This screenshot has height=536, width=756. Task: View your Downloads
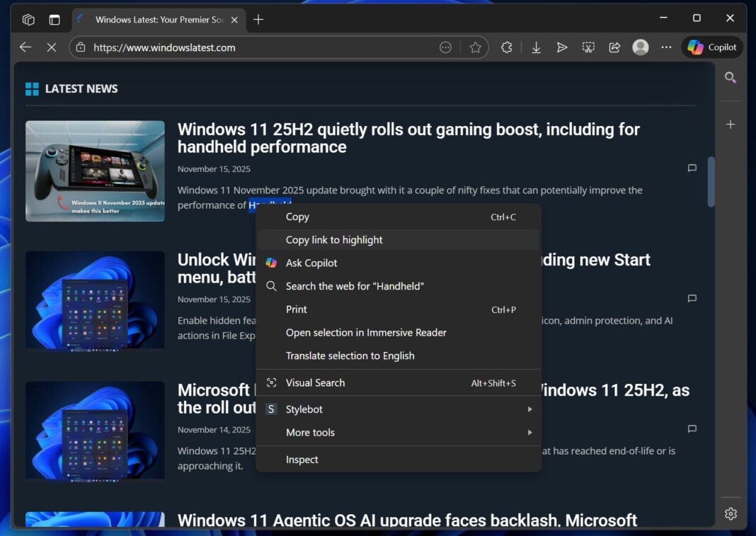pyautogui.click(x=536, y=47)
